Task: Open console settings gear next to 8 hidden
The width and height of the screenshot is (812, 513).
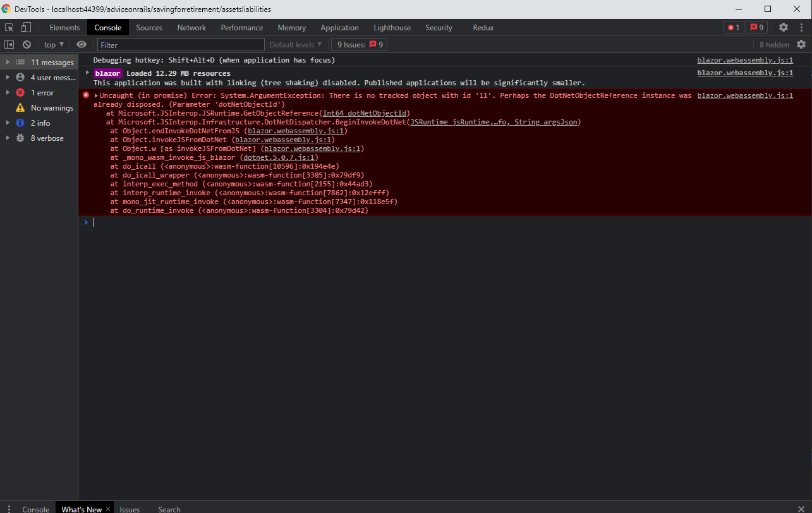Action: (801, 44)
